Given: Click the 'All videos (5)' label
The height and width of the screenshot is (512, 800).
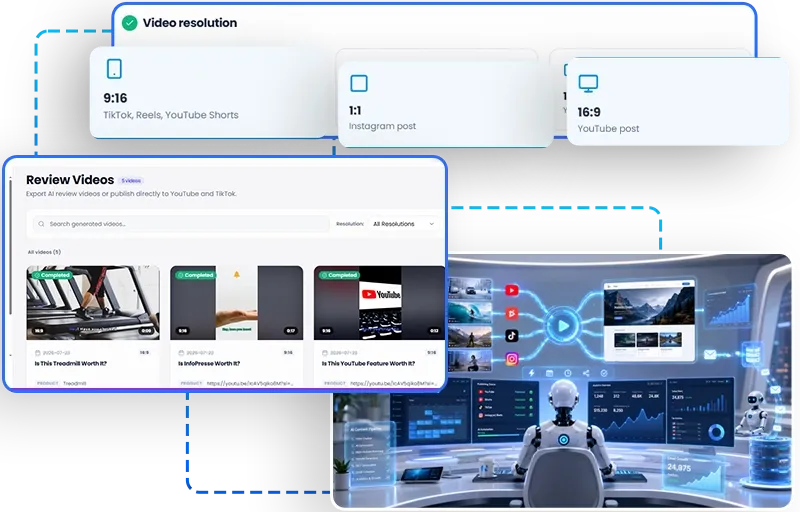Looking at the screenshot, I should click(44, 252).
